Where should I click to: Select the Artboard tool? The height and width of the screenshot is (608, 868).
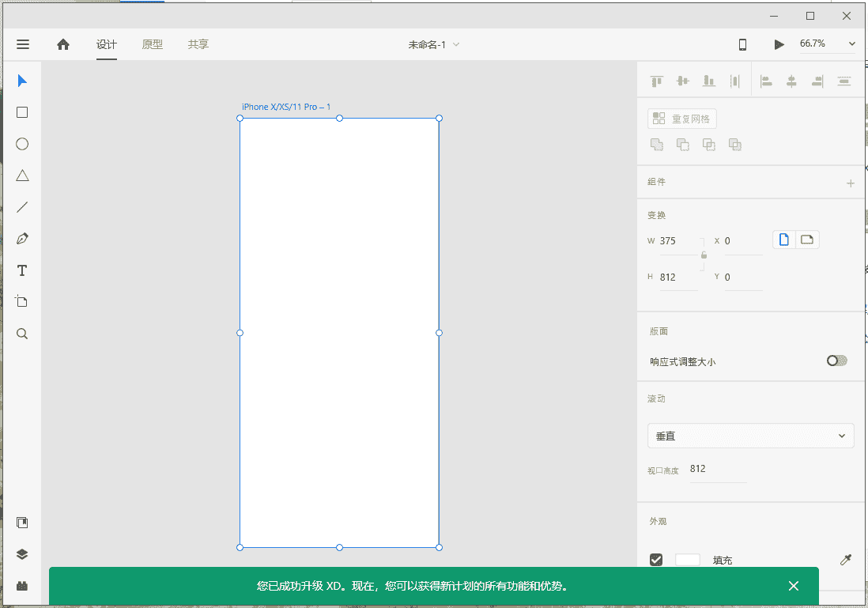coord(22,302)
